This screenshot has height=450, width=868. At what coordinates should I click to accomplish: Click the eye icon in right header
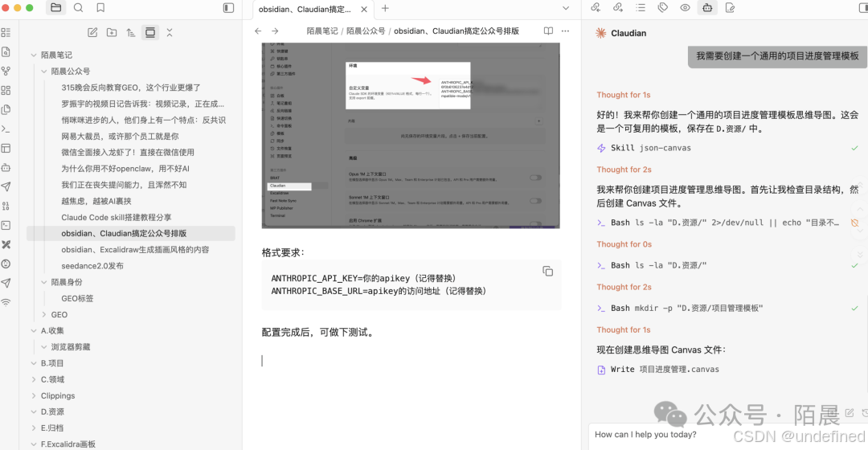[686, 8]
